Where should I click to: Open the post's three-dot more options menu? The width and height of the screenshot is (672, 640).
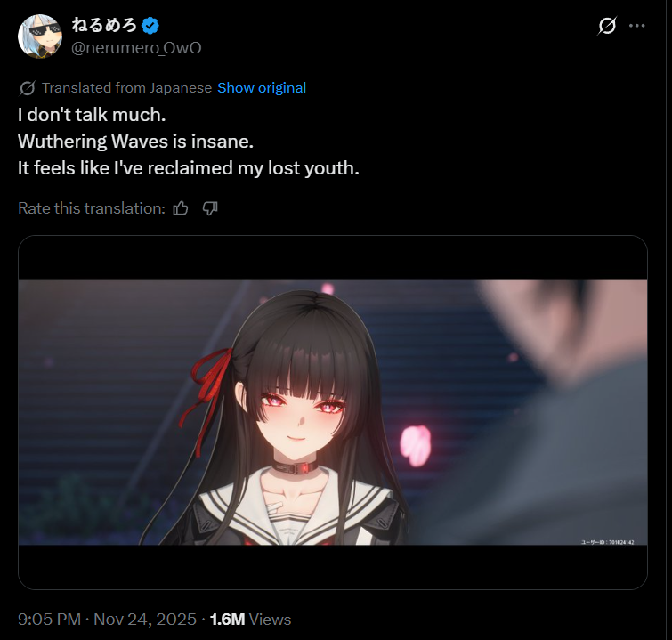click(637, 26)
